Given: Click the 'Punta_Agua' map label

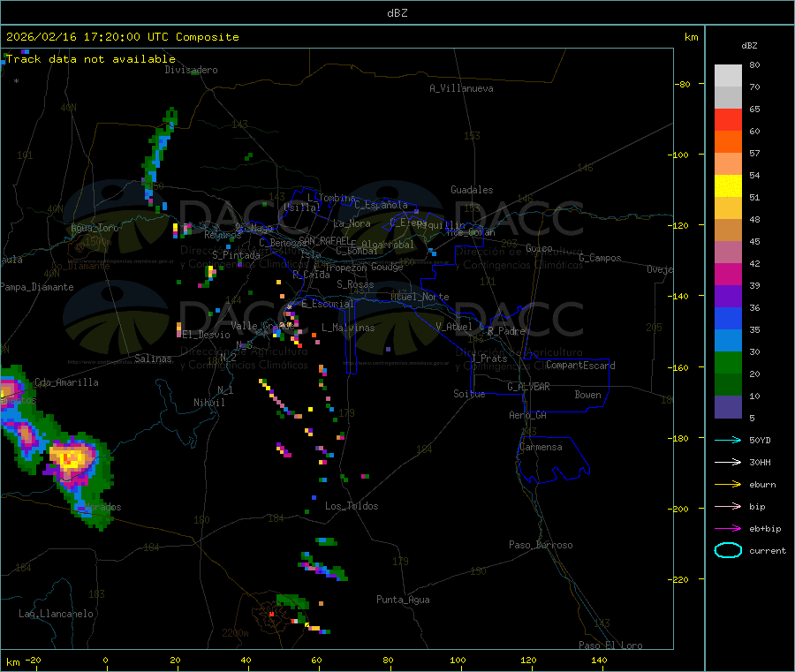Looking at the screenshot, I should [x=403, y=600].
